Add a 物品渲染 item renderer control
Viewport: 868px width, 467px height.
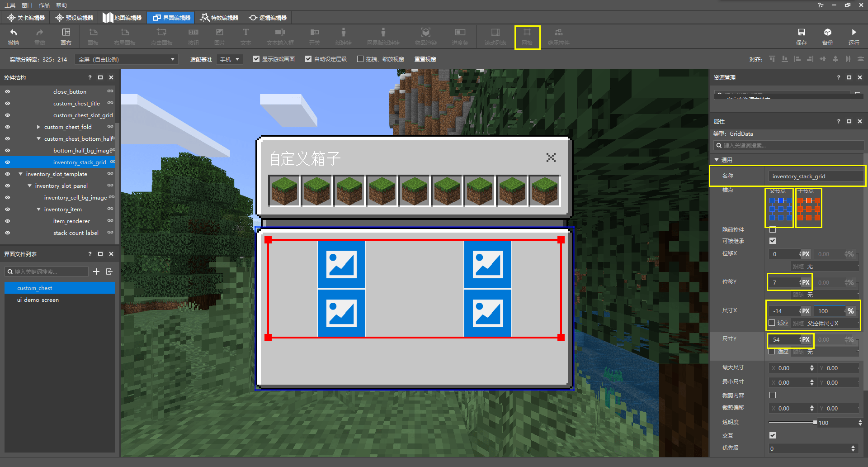pos(426,37)
